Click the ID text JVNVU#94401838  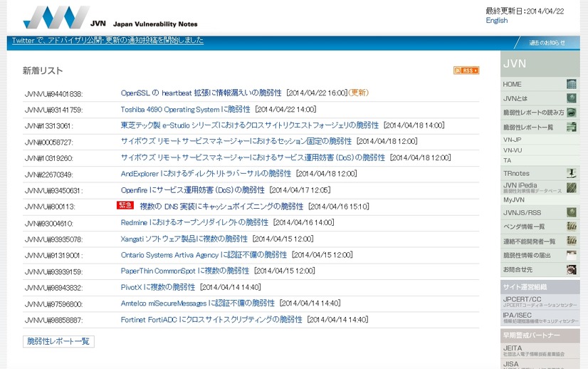coord(53,94)
